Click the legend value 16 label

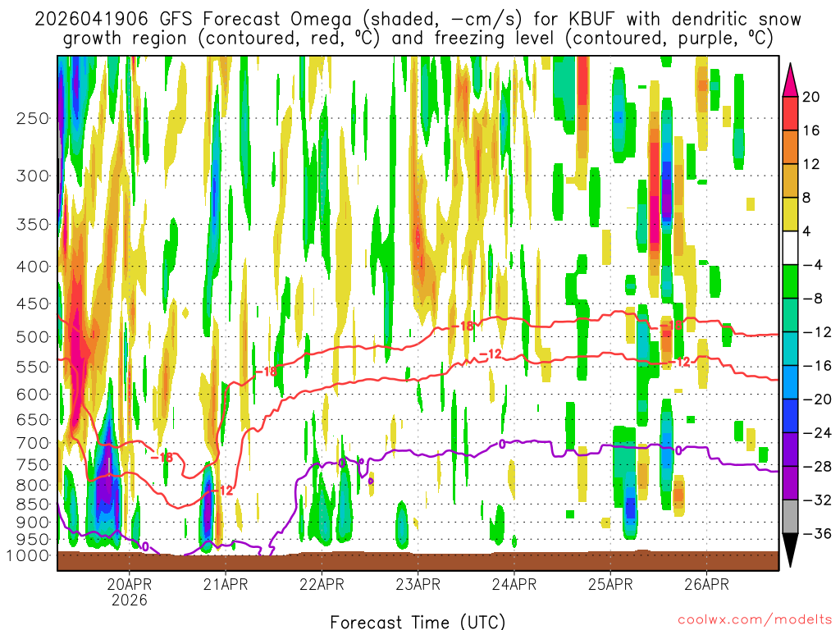click(810, 130)
